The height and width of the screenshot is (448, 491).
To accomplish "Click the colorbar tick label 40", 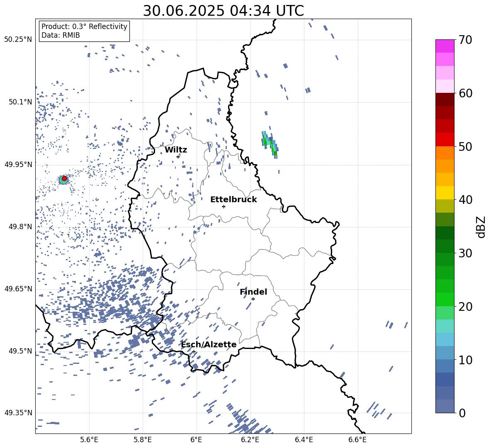I will coord(465,200).
